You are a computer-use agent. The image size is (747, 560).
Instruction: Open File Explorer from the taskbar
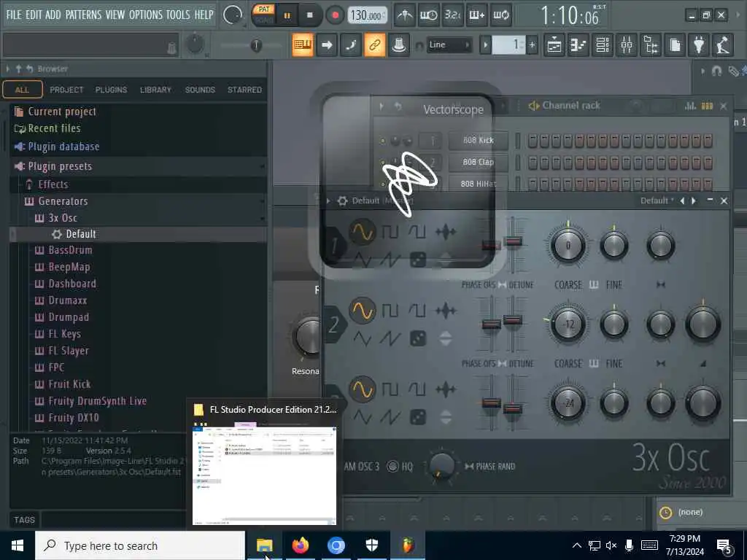[264, 545]
